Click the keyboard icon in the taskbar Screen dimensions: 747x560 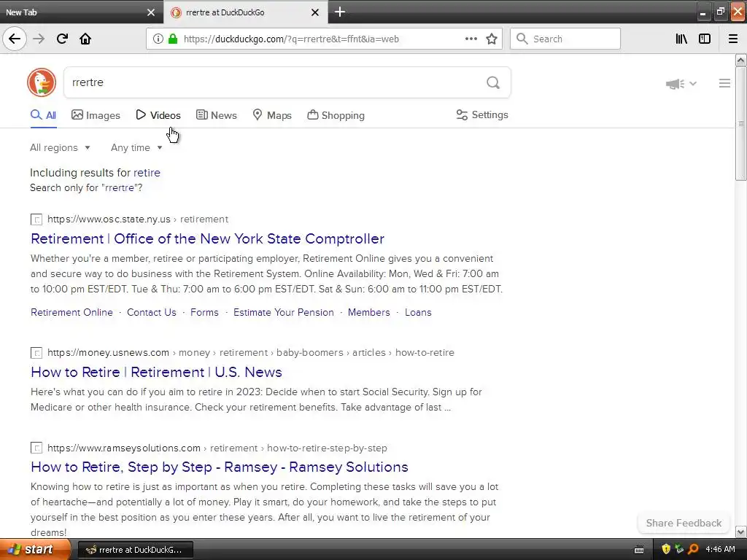(x=639, y=550)
